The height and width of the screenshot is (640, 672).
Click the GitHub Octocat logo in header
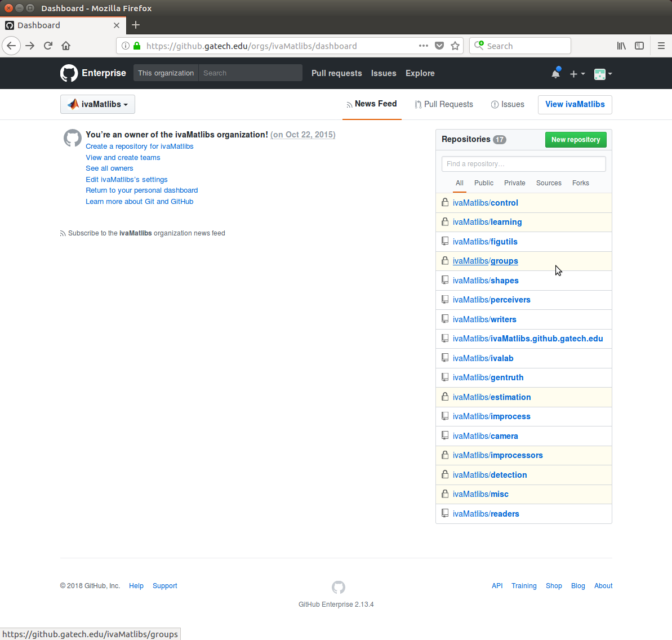click(x=69, y=73)
